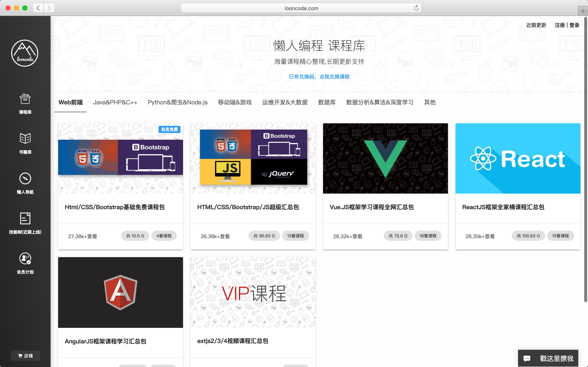This screenshot has height=367, width=588.
Task: Click the looncode mountain logo
Action: pos(25,53)
